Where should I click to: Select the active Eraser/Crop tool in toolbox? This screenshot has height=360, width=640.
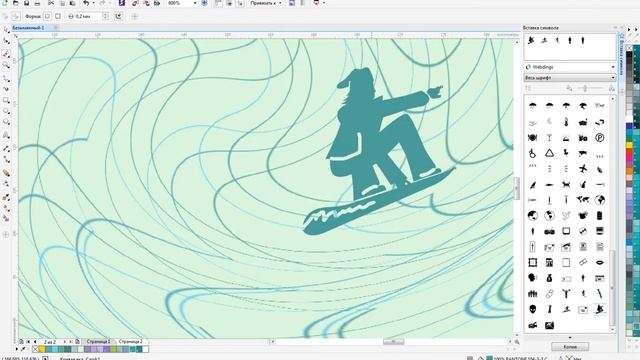(x=6, y=54)
